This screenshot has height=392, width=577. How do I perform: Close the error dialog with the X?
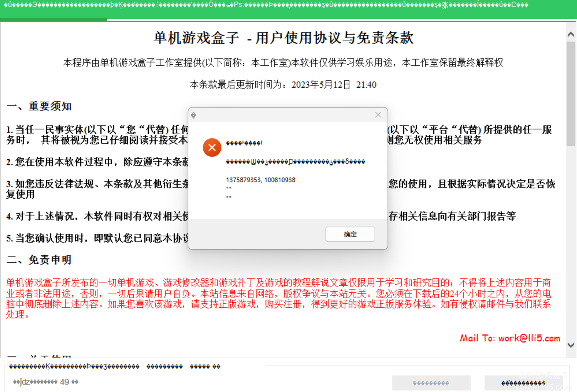378,115
